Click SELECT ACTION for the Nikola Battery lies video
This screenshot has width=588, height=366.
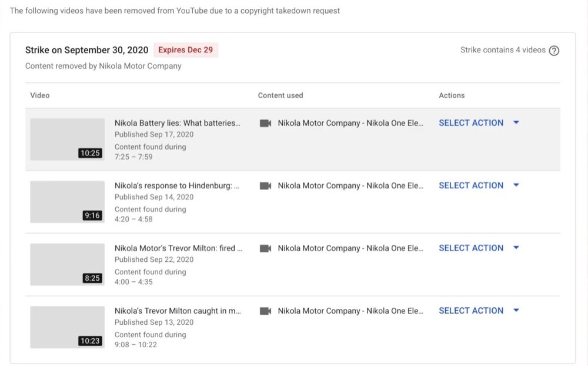click(x=471, y=123)
